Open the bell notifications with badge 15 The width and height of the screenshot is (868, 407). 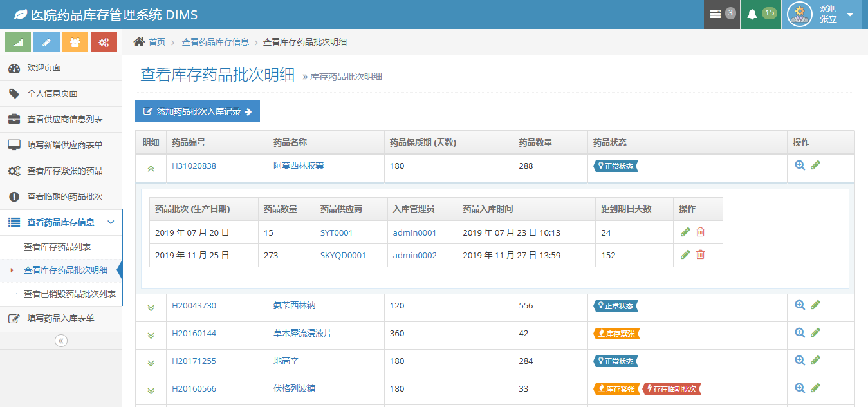point(760,14)
